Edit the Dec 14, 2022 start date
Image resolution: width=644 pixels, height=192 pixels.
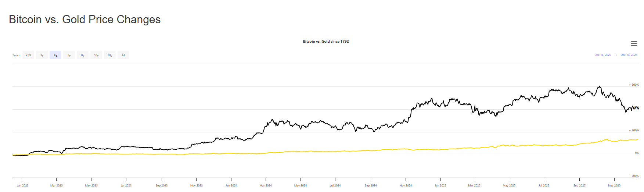tap(603, 55)
